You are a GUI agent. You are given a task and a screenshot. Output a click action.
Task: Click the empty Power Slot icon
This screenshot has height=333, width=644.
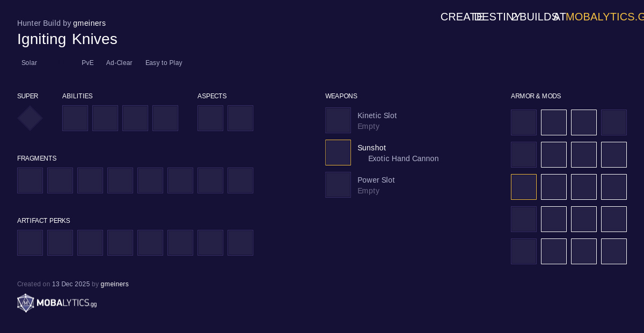[x=338, y=185]
